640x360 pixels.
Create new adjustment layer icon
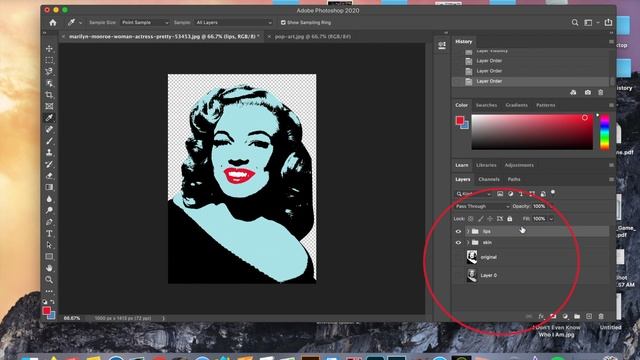tap(565, 316)
